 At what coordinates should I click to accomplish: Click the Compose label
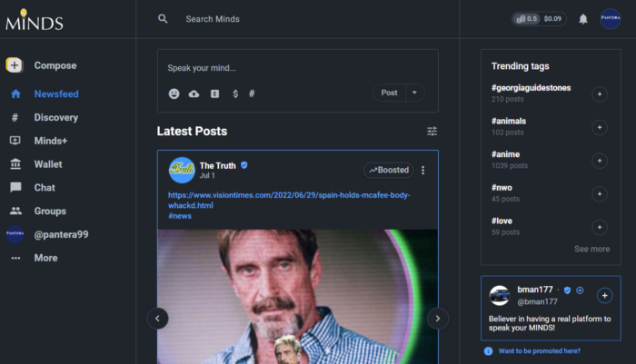point(55,65)
